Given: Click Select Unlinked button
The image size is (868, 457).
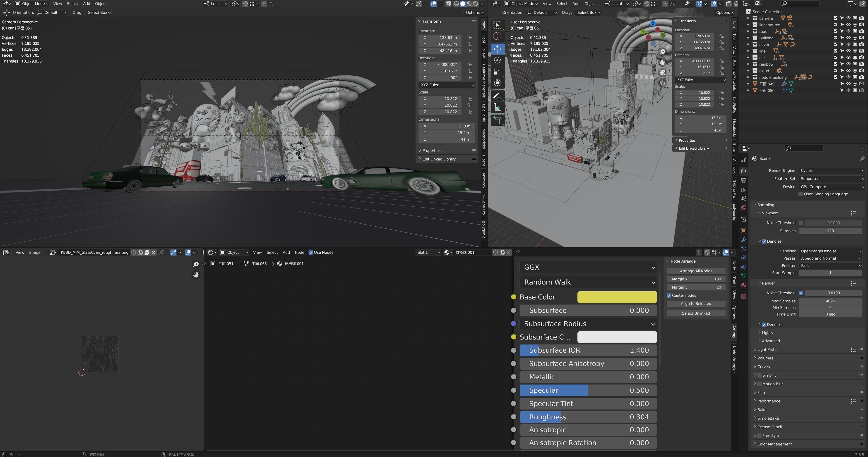Looking at the screenshot, I should click(696, 313).
